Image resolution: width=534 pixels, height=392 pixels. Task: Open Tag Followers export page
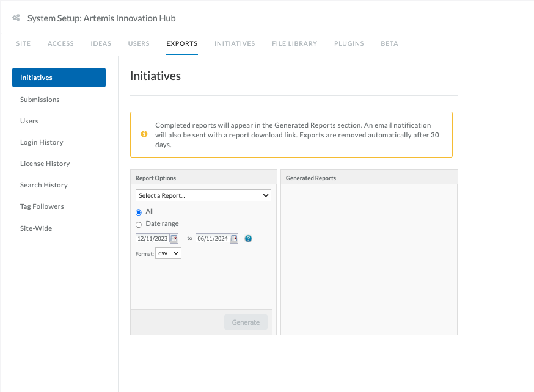42,206
